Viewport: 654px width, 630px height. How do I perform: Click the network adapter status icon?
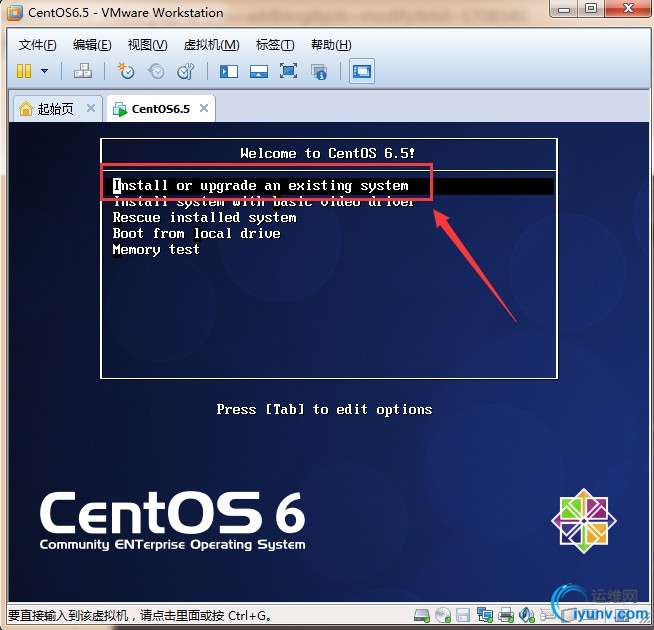(x=485, y=615)
